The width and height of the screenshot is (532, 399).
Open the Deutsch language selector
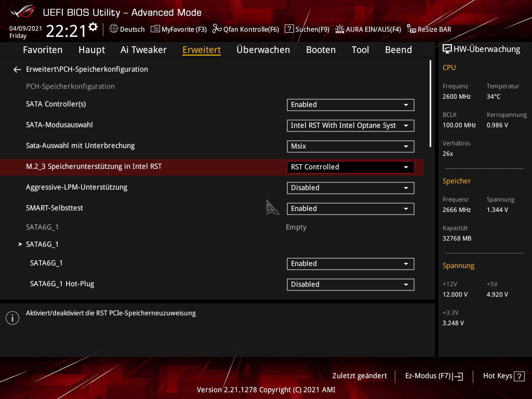coord(127,29)
